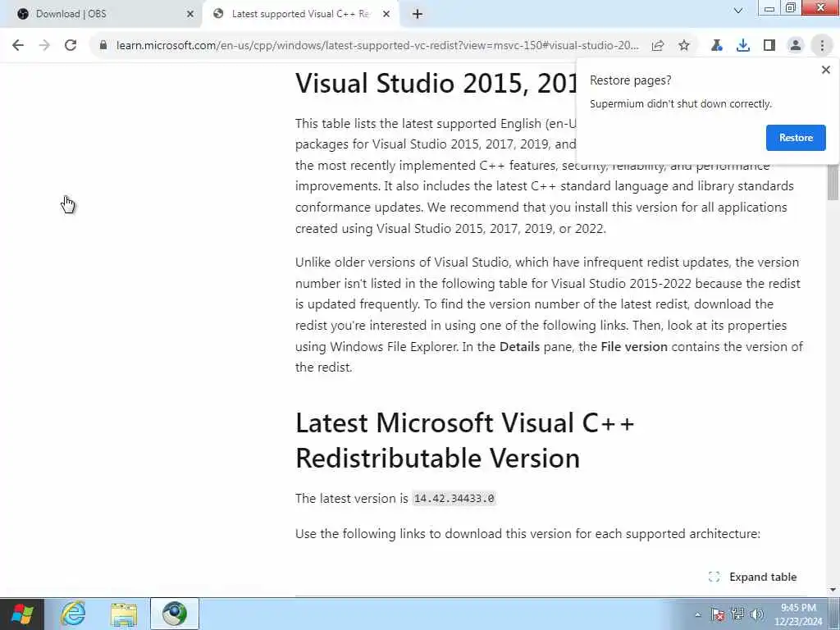Open a new tab
Image resolution: width=840 pixels, height=630 pixels.
[x=418, y=14]
